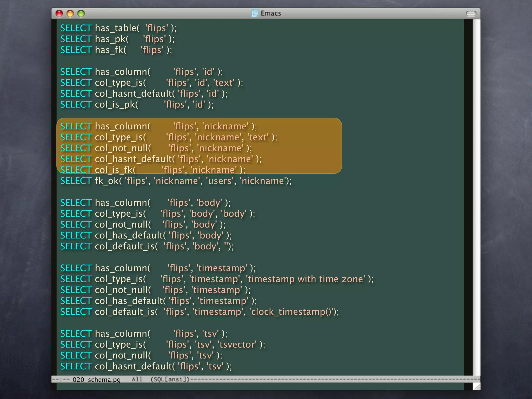
Task: Click line col_is_pk( 'flips', 'id' )
Action: (x=137, y=104)
